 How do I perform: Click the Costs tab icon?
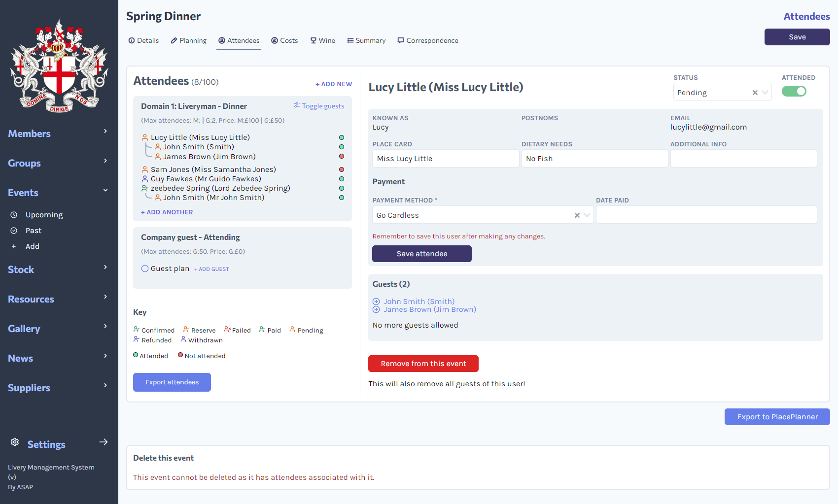click(274, 40)
